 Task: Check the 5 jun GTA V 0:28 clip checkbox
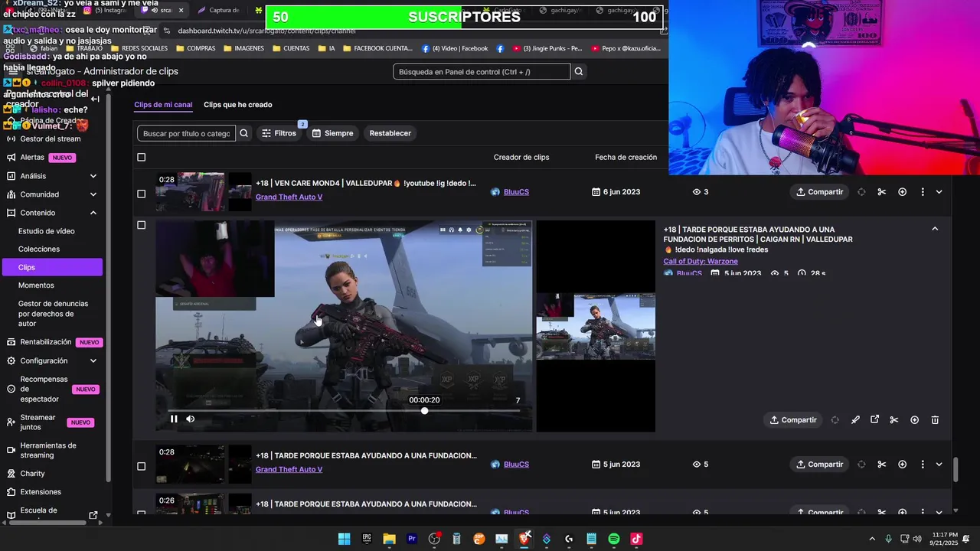pyautogui.click(x=141, y=466)
